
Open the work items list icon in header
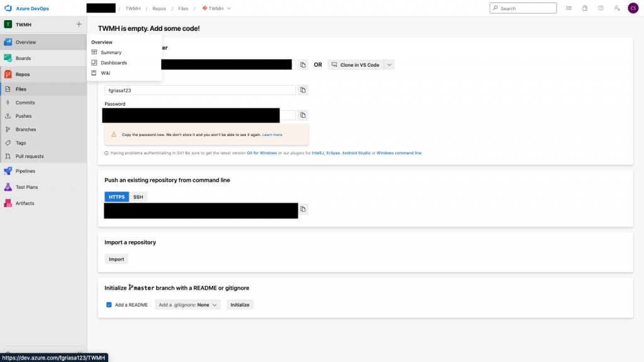coord(569,8)
